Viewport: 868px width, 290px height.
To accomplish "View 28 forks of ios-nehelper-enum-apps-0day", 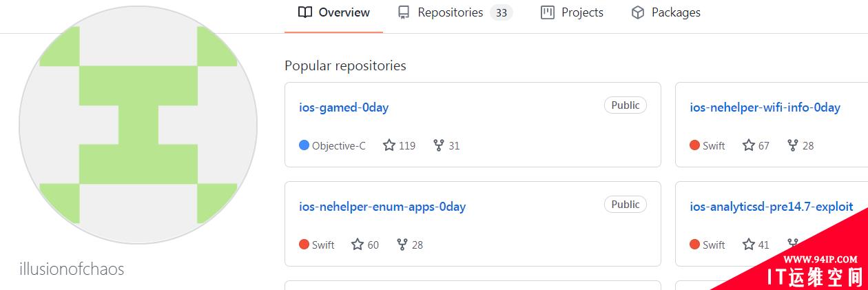I will [410, 245].
